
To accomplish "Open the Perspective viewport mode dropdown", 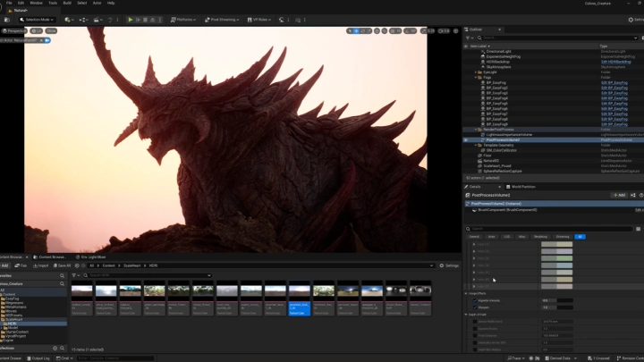I will (14, 30).
